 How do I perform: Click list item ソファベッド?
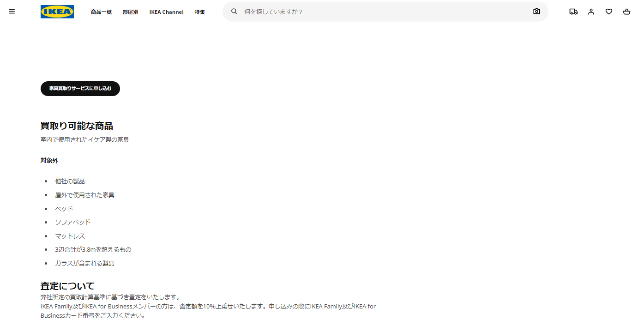73,222
